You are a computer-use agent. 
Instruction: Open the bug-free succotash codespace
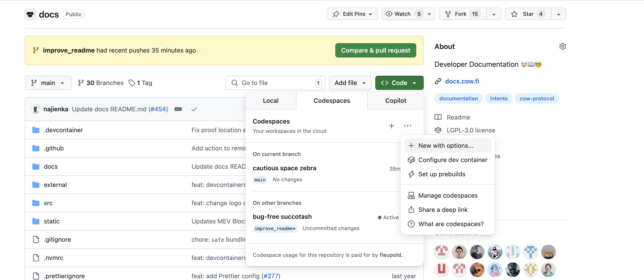tap(282, 217)
